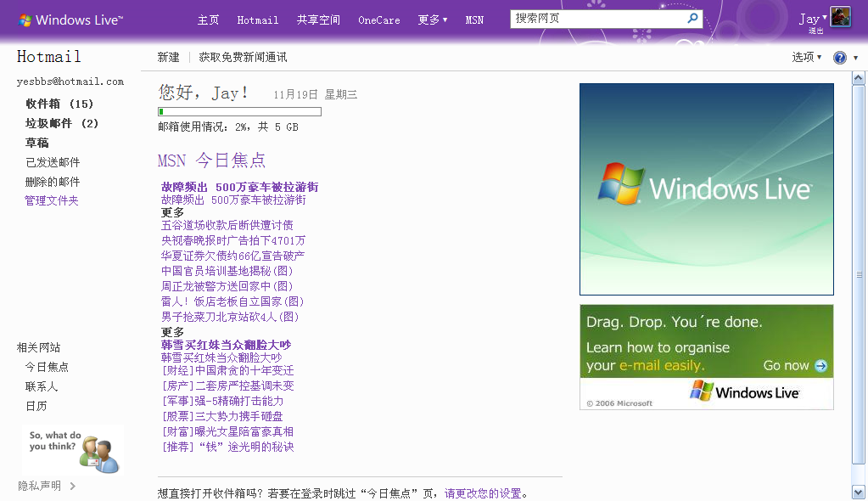Click the scrollbar up arrow
Screen dimensions: 868x501
tap(858, 78)
